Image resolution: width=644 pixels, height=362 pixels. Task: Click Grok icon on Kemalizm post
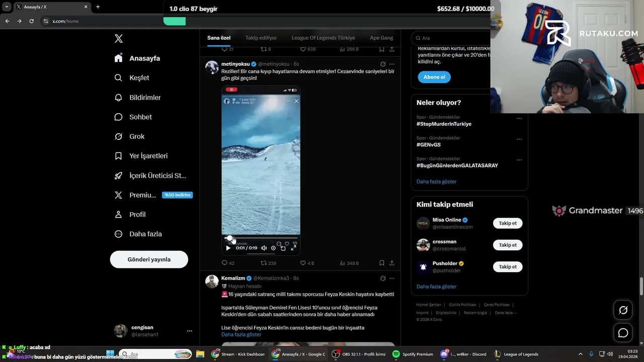tap(383, 279)
